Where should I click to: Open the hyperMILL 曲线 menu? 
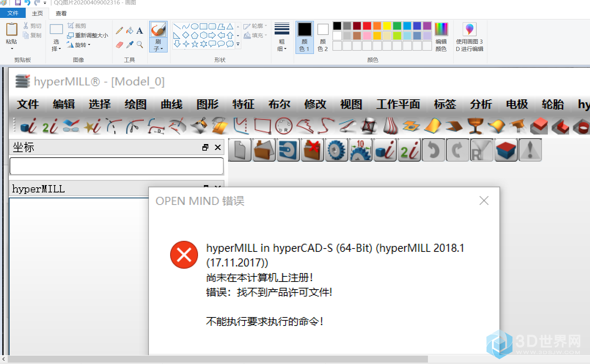[x=172, y=104]
